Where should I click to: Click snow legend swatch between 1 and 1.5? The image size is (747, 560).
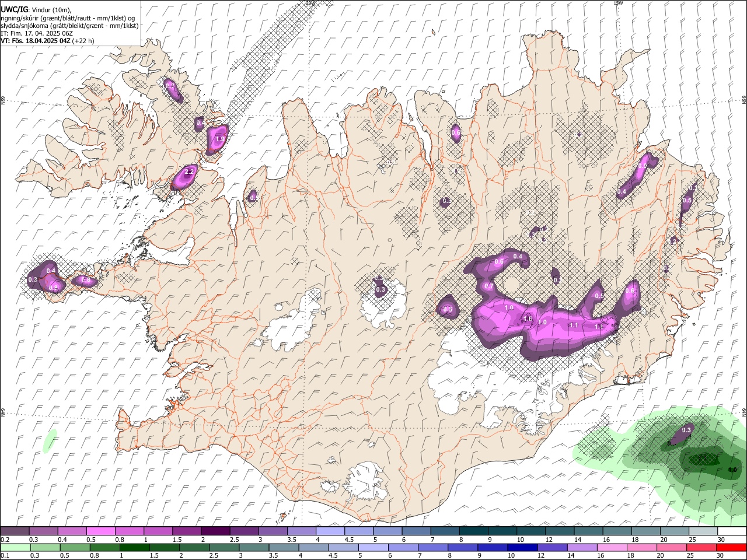(158, 531)
